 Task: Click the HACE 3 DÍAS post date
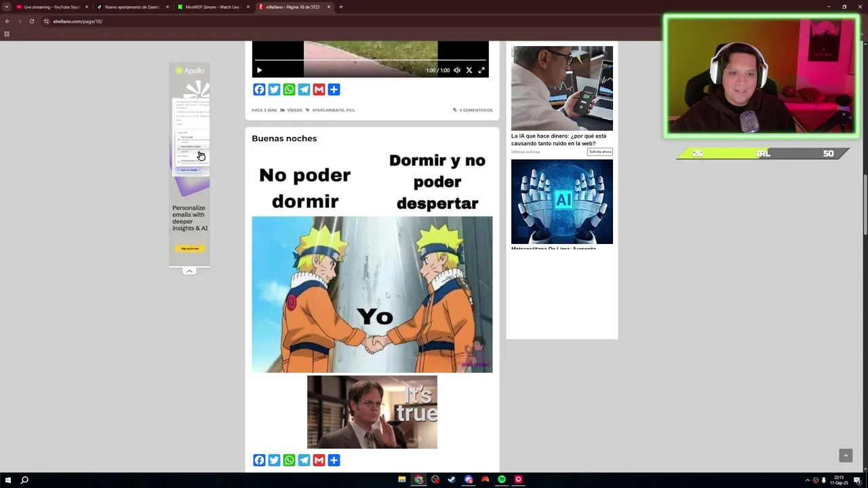264,110
